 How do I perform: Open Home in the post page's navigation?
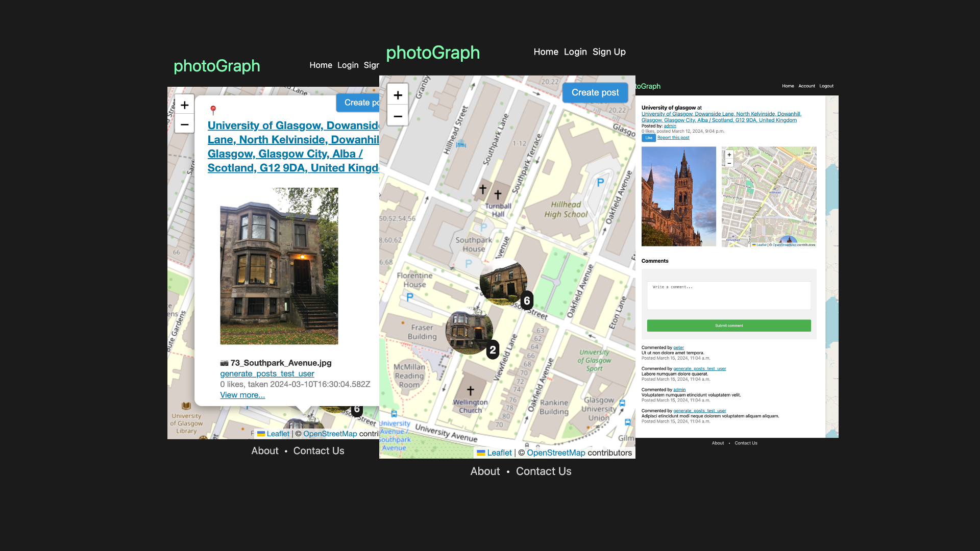coord(788,86)
